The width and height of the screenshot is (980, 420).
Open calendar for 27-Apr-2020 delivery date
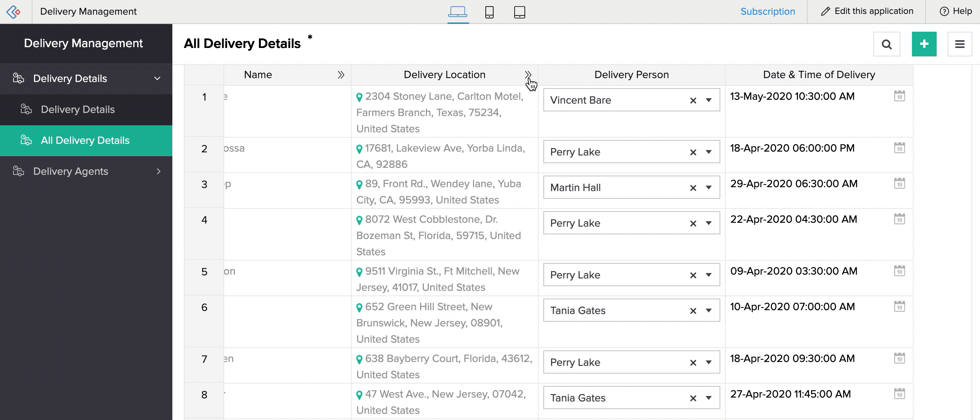[x=899, y=394]
